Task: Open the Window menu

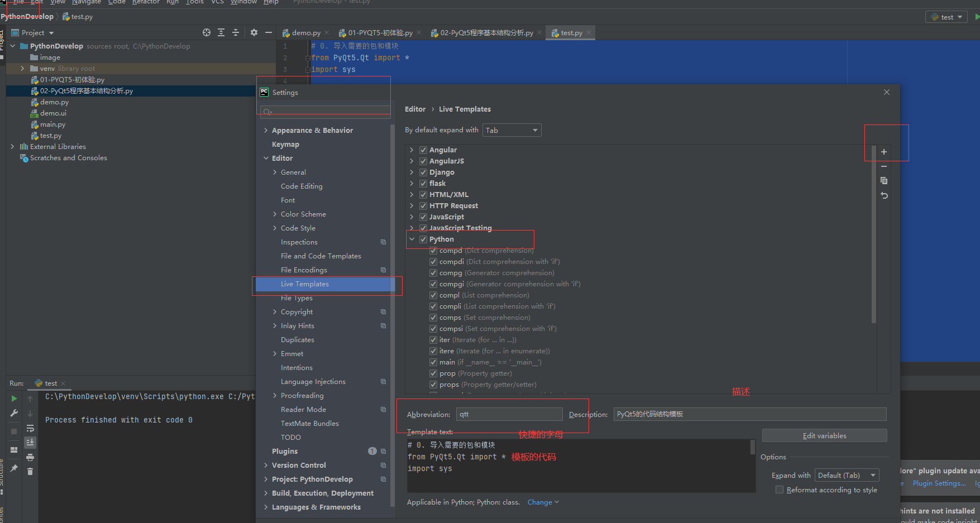Action: tap(244, 2)
